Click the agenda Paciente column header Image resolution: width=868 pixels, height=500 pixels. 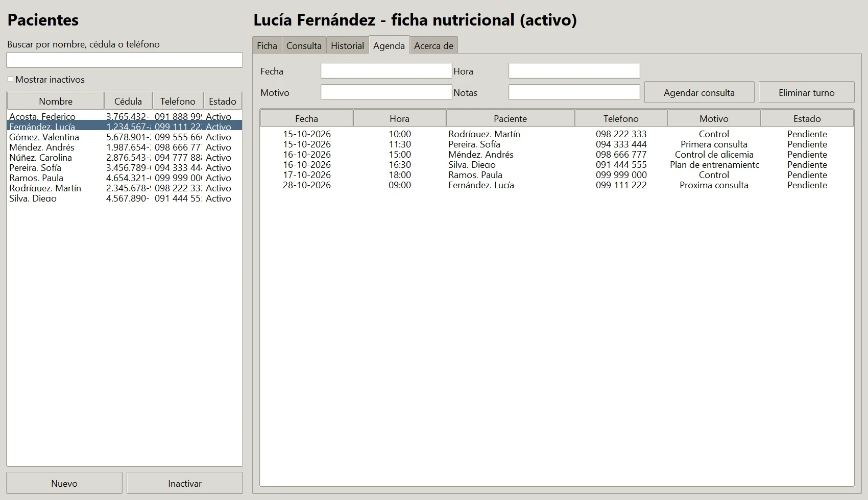[510, 118]
